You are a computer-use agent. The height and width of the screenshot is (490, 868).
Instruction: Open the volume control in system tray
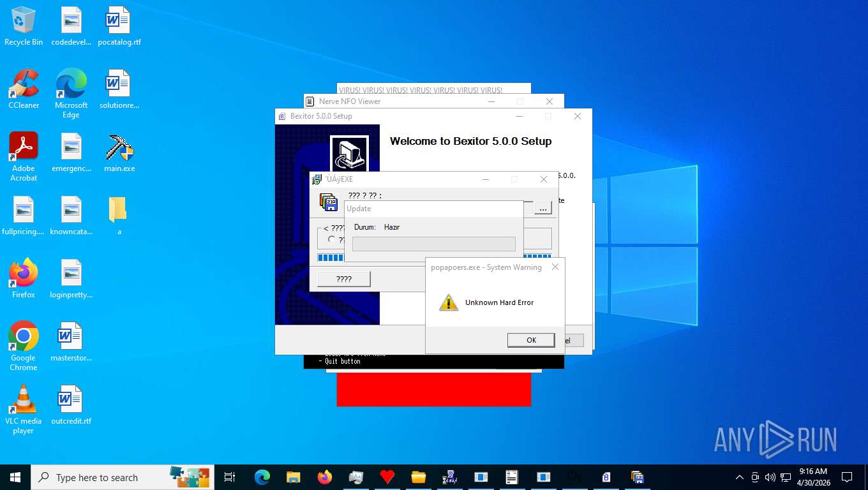click(770, 477)
